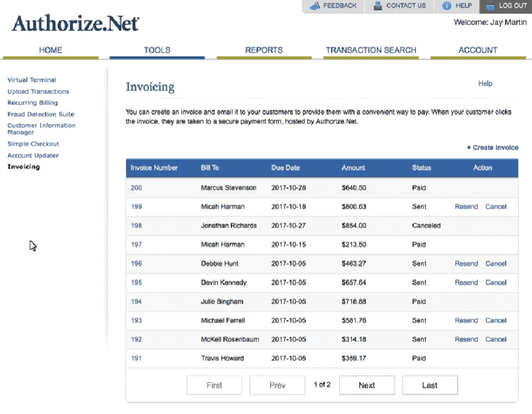Go to Next page of invoices
This screenshot has height=414, width=532.
(x=367, y=385)
